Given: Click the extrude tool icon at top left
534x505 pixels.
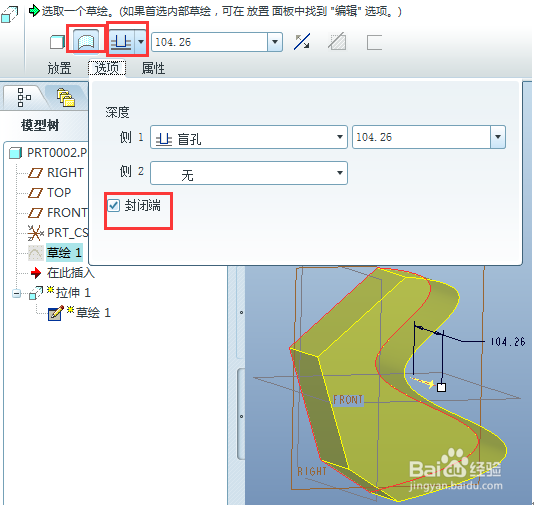Looking at the screenshot, I should (9, 15).
